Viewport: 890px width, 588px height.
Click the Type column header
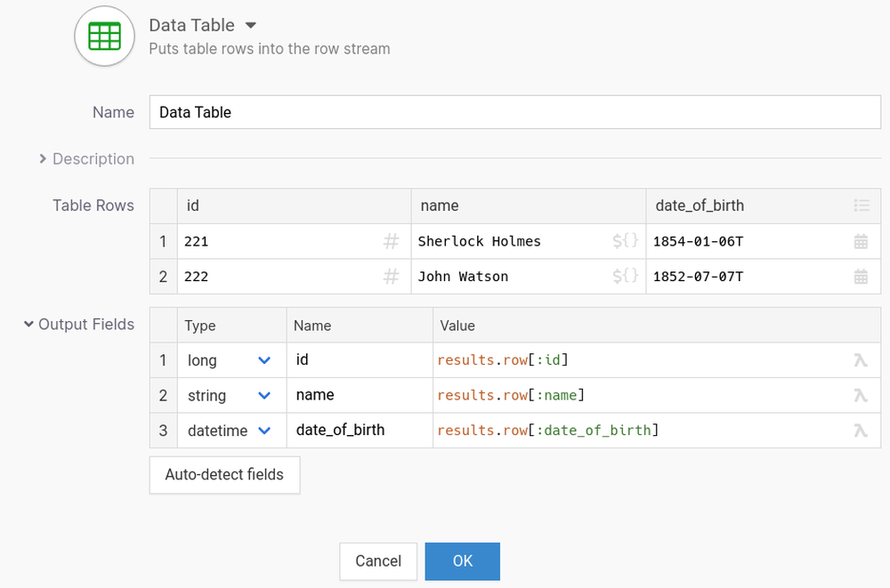point(231,326)
